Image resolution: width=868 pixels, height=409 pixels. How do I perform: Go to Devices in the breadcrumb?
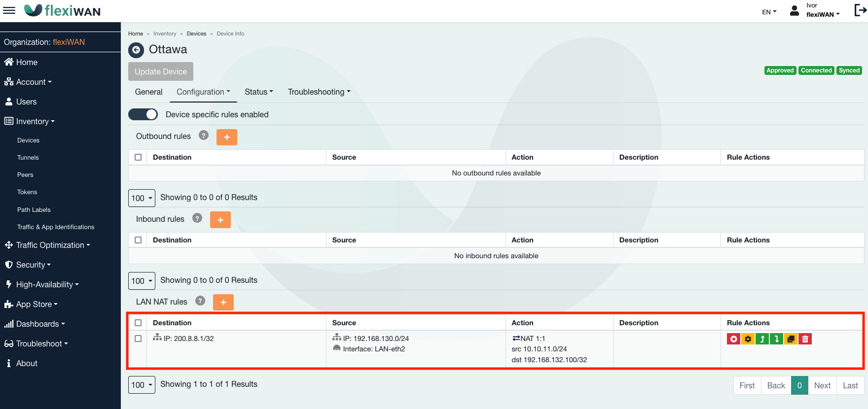click(196, 34)
